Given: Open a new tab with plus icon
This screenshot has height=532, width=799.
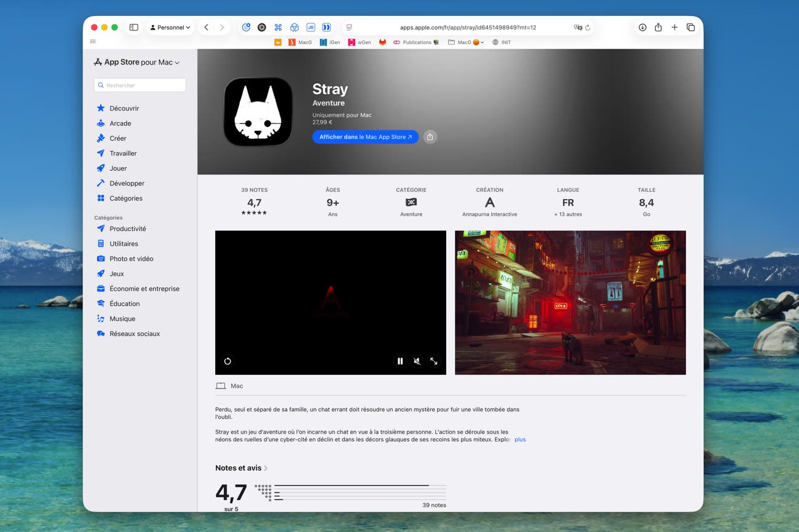Looking at the screenshot, I should click(674, 28).
